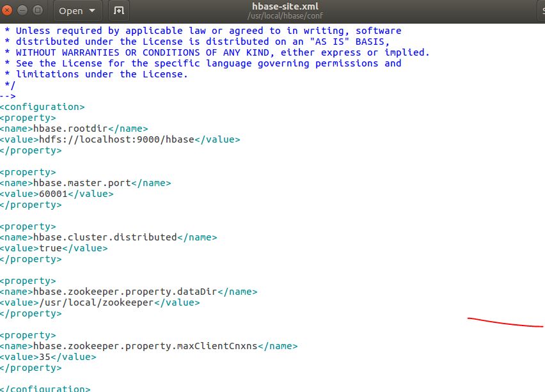
Task: Click the hbase.cluster.distributed name line
Action: [x=109, y=237]
